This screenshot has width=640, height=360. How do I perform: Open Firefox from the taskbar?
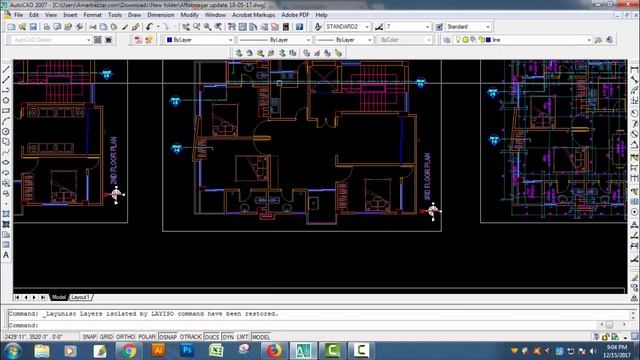pos(274,351)
